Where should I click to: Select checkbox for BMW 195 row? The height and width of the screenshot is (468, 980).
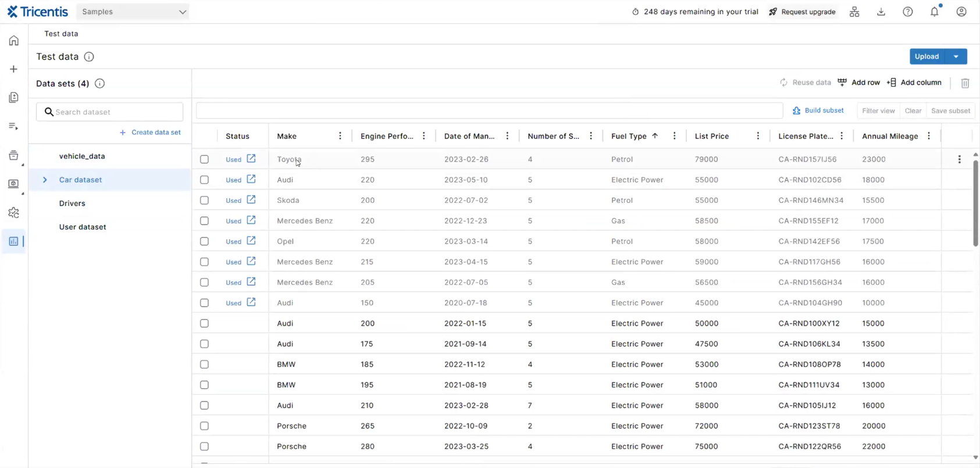tap(204, 385)
